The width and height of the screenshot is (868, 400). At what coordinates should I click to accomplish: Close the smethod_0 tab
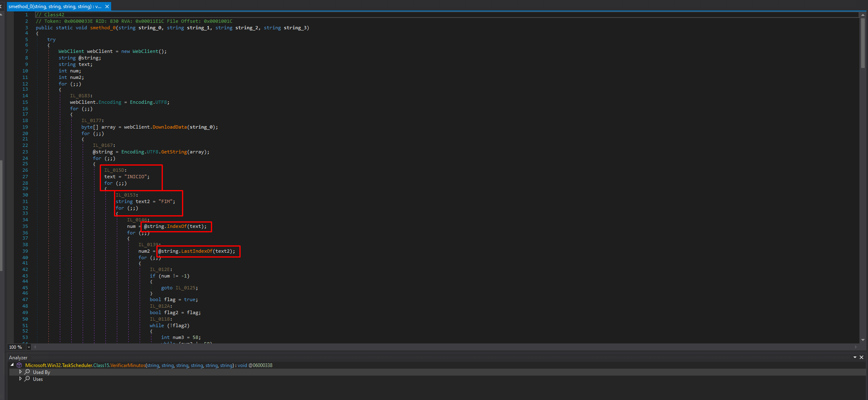click(107, 7)
